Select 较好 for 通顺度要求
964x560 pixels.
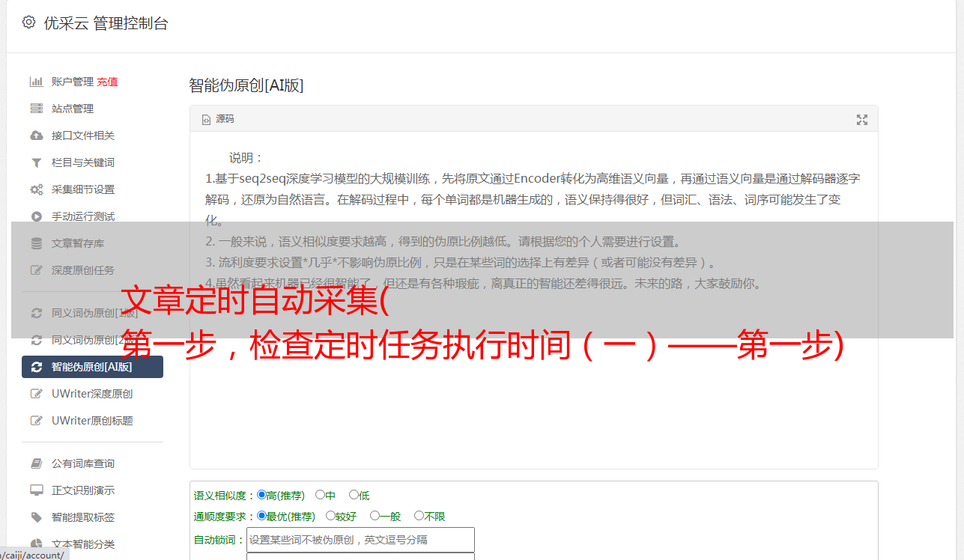click(x=330, y=516)
